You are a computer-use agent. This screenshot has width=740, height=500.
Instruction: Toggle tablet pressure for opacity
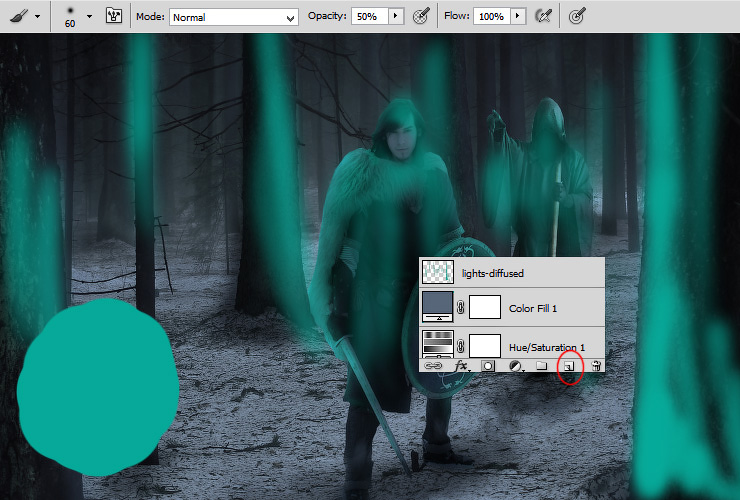(421, 17)
